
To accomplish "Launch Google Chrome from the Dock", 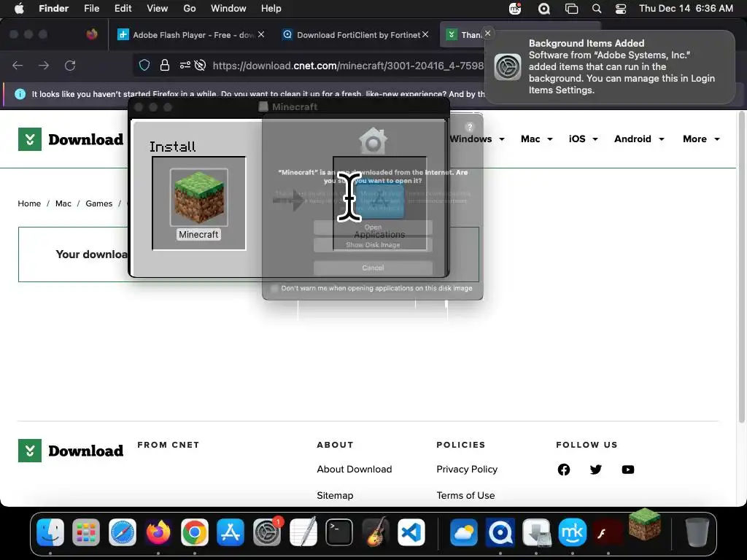I will click(194, 532).
